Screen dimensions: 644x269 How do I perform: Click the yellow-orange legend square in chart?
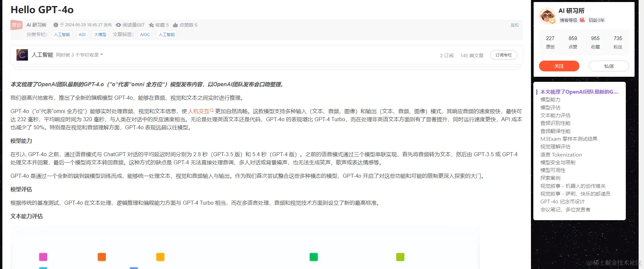pyautogui.click(x=160, y=257)
